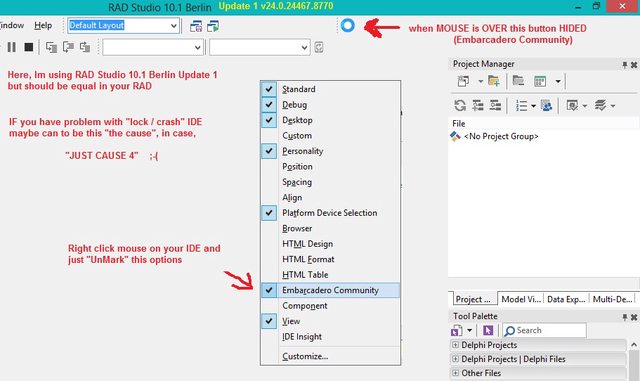Click the Expand All icon in Project Manager
Viewport: 640px width, 381px height.
pos(478,105)
